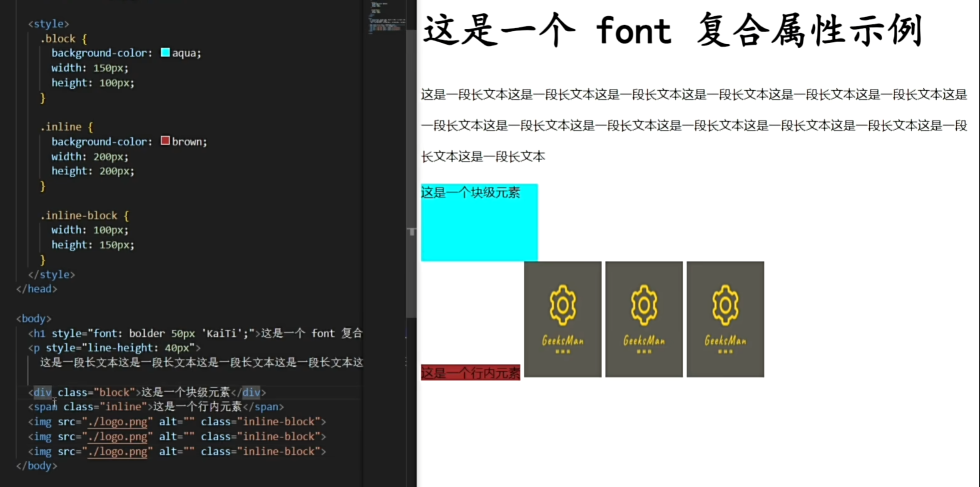Click the last img logo.png code line

(x=177, y=451)
